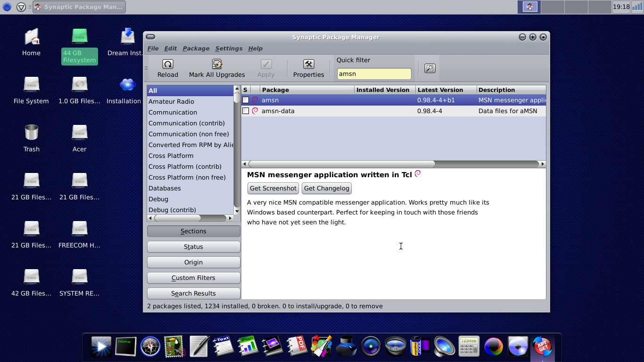The height and width of the screenshot is (362, 644).
Task: Click Mark All Upgrades icon
Action: 217,64
